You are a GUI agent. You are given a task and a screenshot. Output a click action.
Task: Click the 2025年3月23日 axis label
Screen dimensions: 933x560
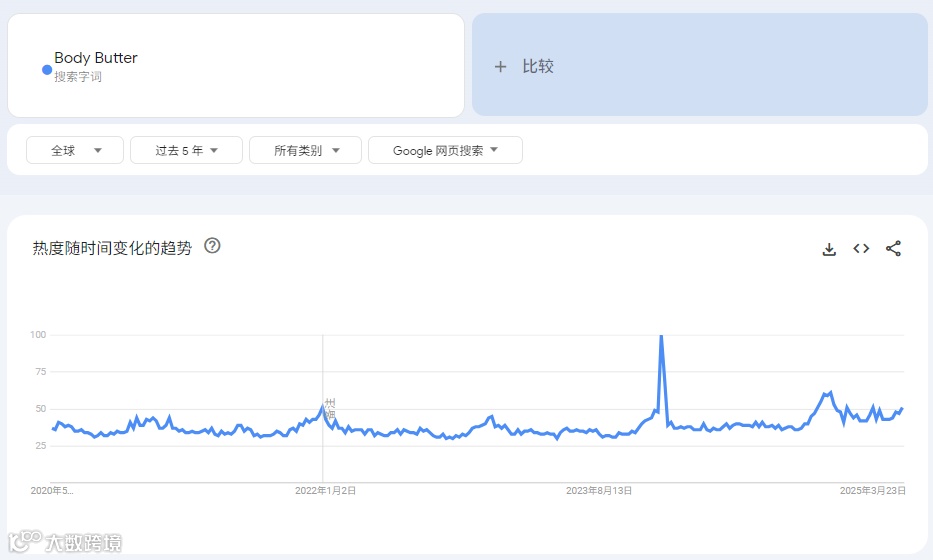873,491
